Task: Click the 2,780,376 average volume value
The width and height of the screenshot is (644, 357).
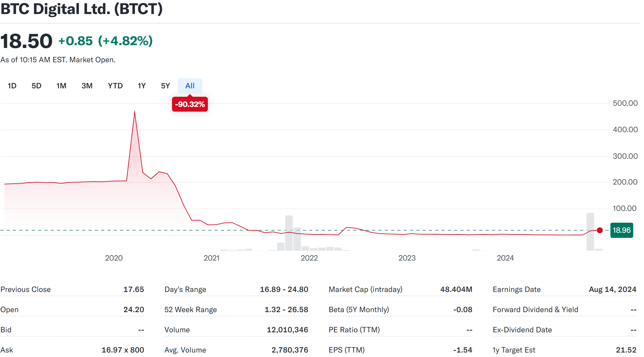Action: point(290,350)
